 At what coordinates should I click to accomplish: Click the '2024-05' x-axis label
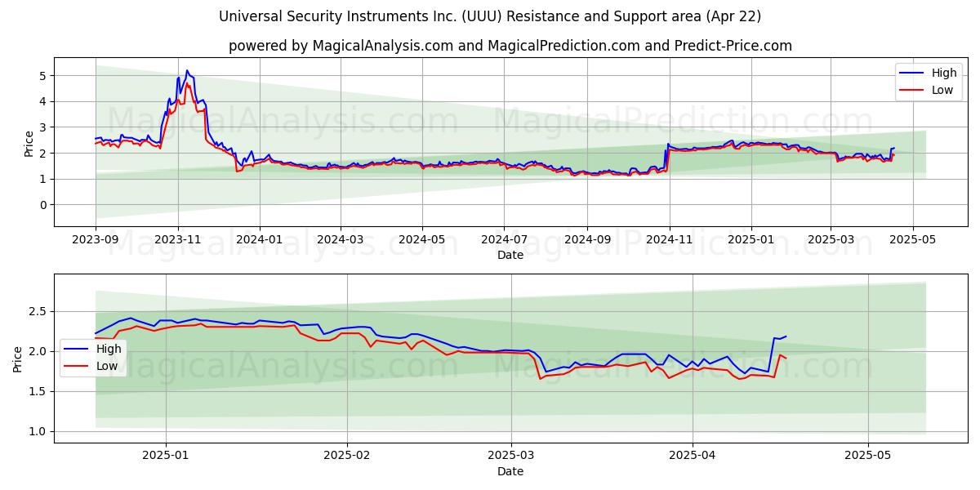point(422,240)
